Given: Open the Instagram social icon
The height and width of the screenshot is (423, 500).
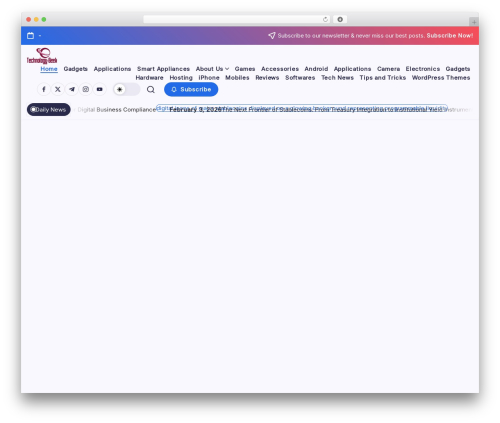Looking at the screenshot, I should [86, 89].
